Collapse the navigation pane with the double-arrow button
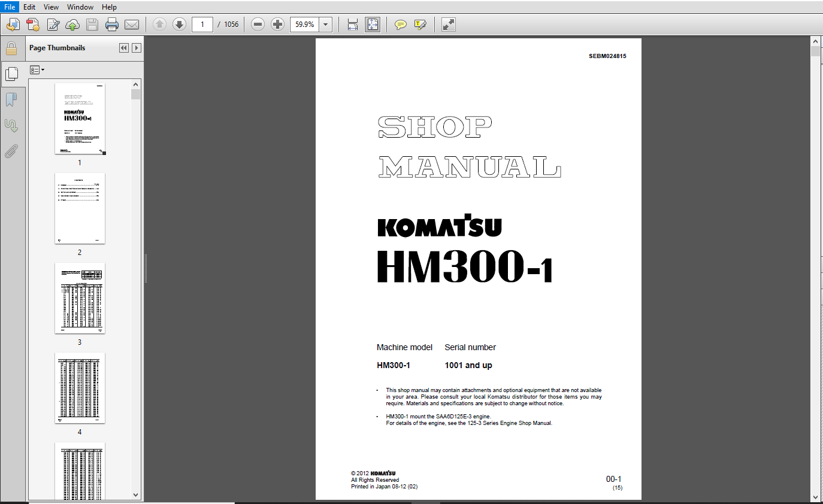823x504 pixels. pyautogui.click(x=124, y=48)
